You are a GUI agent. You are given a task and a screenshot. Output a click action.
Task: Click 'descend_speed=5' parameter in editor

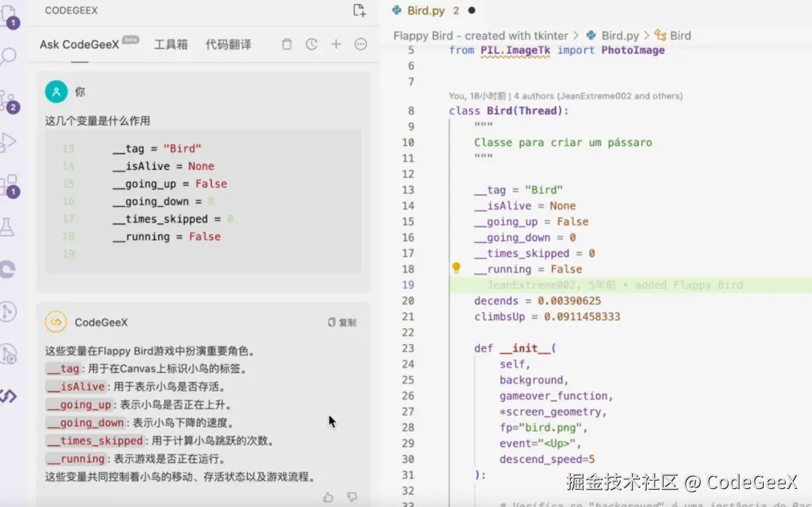tap(547, 460)
